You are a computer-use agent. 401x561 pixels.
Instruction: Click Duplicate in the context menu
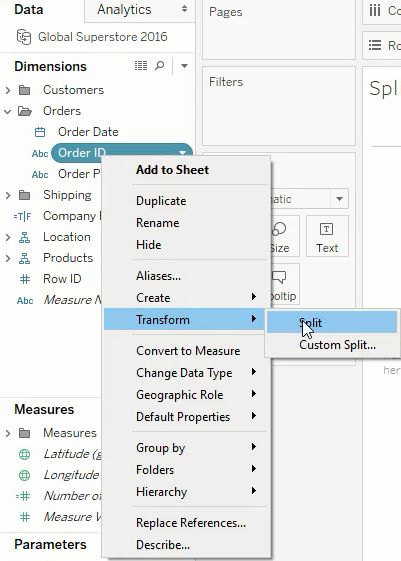(161, 201)
